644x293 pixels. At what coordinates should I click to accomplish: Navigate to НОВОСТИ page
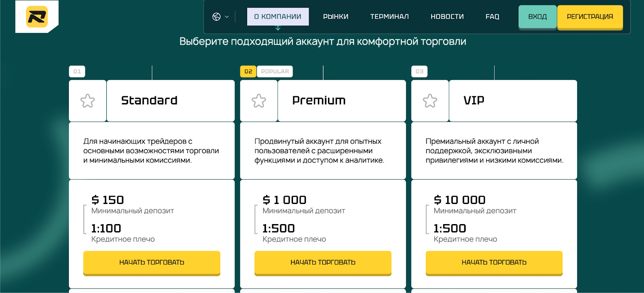pos(447,17)
